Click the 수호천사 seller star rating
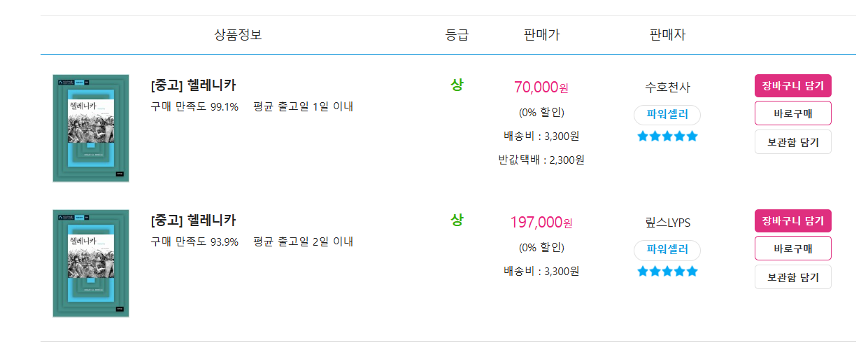Screen dimensions: 868x343 (667, 136)
